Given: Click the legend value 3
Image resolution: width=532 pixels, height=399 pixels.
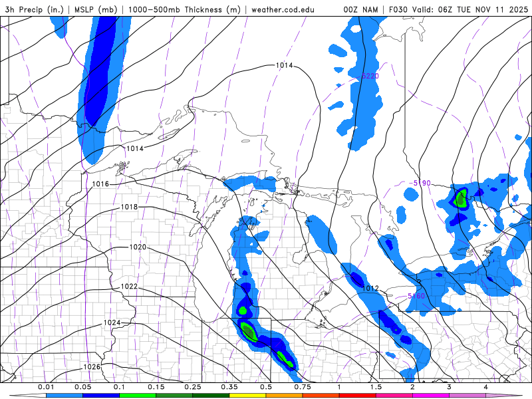Looking at the screenshot, I should 450,387.
